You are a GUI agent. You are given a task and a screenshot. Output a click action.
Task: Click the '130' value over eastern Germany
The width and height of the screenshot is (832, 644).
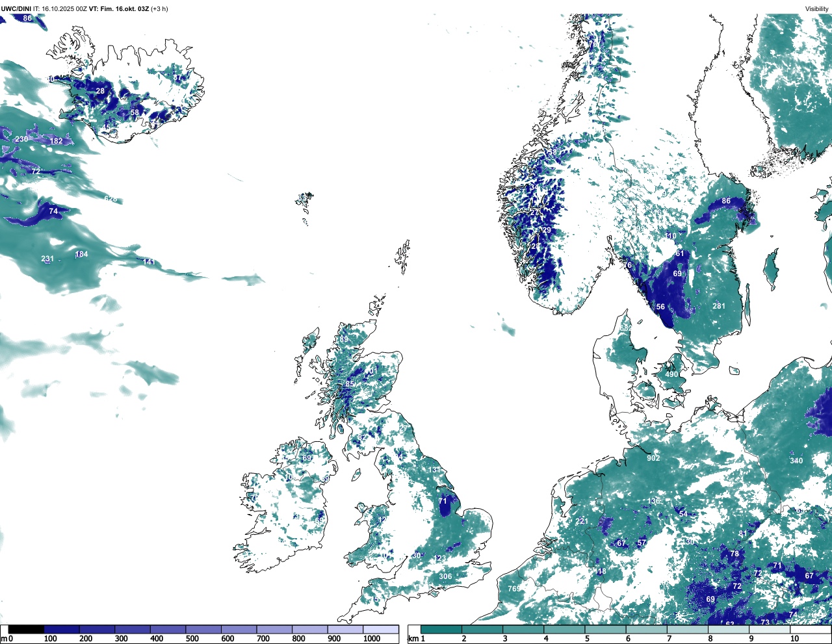(688, 541)
